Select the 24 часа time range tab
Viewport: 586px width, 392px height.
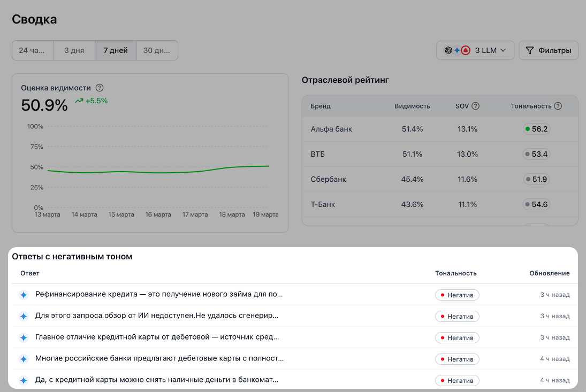point(33,51)
